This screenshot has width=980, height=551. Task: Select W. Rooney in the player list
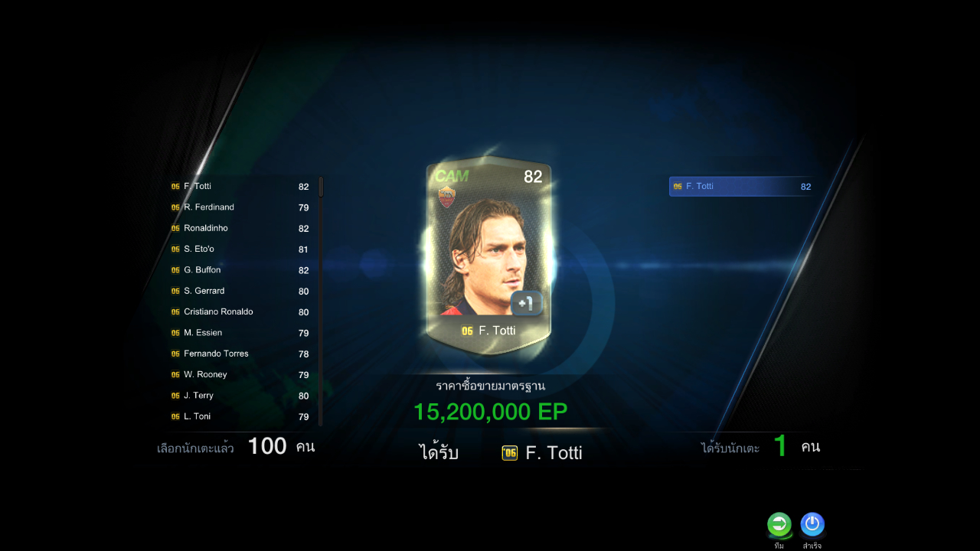pos(240,374)
